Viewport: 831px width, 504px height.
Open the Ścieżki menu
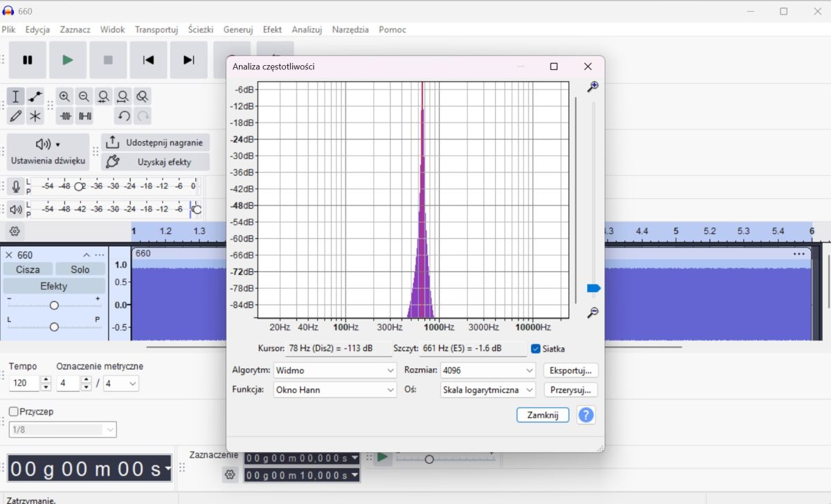tap(201, 30)
